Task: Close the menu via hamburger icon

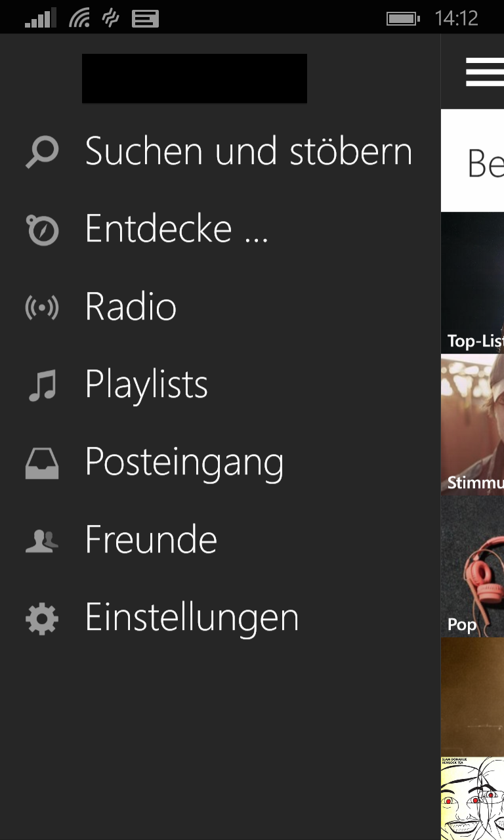Action: [484, 72]
